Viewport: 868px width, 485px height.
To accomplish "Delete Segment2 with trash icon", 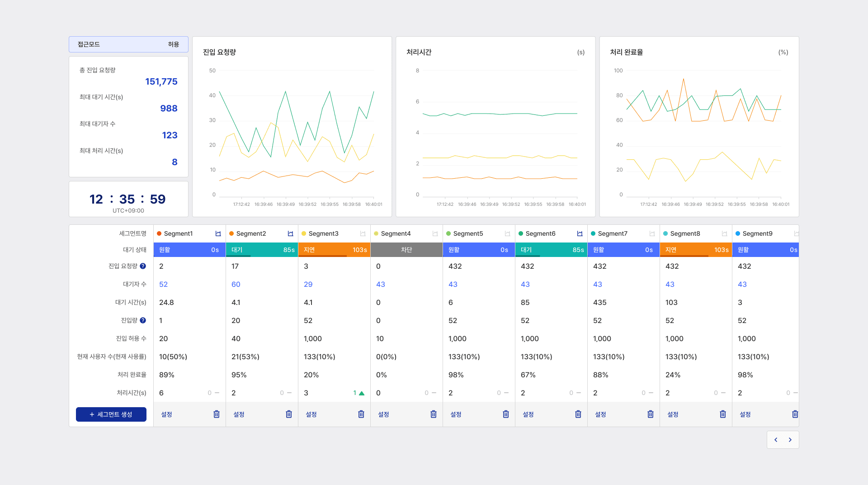I will point(289,414).
